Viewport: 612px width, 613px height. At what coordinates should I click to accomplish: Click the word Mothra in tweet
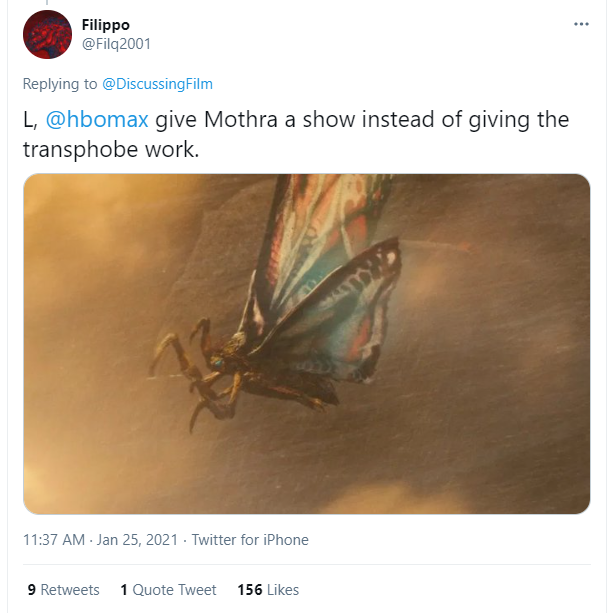coord(241,119)
